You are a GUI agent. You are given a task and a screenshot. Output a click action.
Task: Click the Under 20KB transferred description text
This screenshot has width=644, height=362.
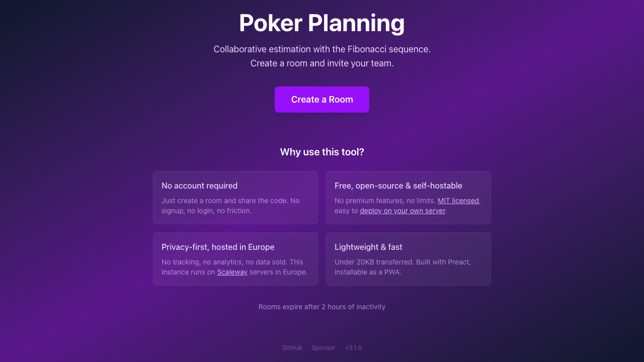(402, 262)
